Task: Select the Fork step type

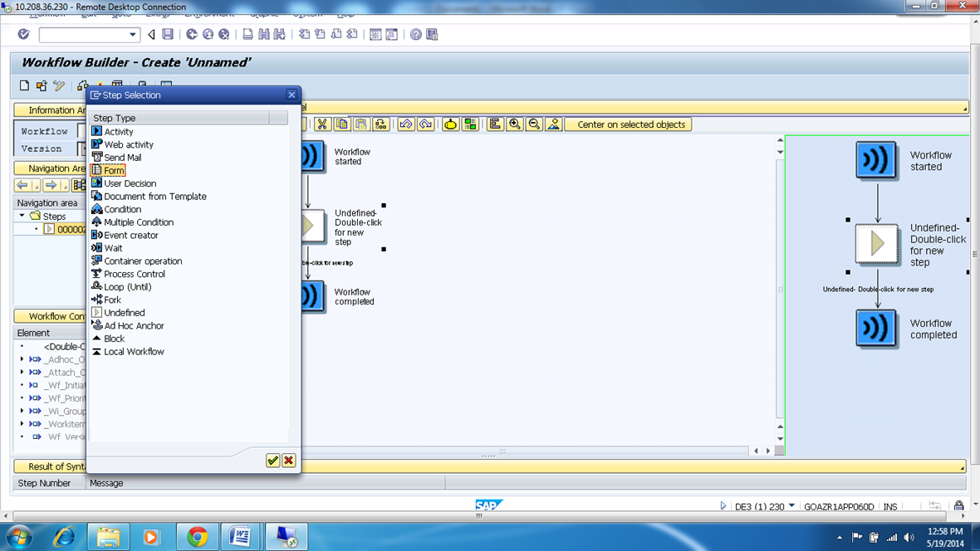Action: [114, 300]
